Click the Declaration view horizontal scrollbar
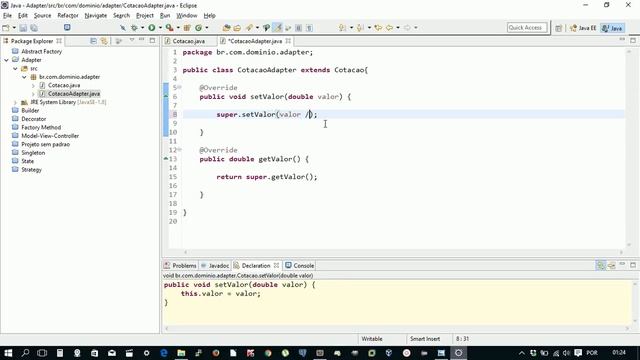 click(x=396, y=328)
